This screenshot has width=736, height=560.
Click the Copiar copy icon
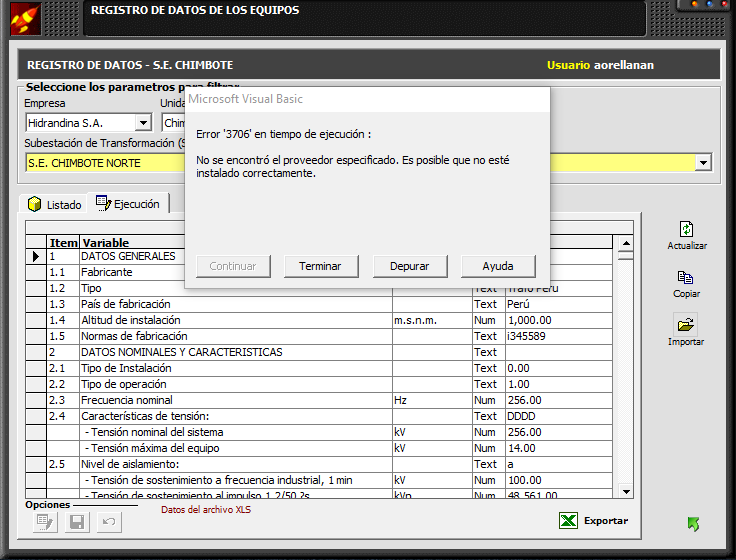[685, 277]
